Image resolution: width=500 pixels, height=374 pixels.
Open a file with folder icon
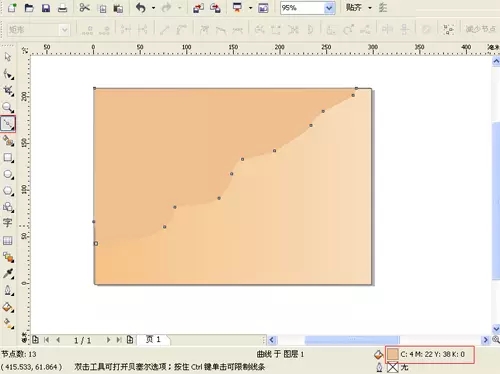[x=29, y=7]
